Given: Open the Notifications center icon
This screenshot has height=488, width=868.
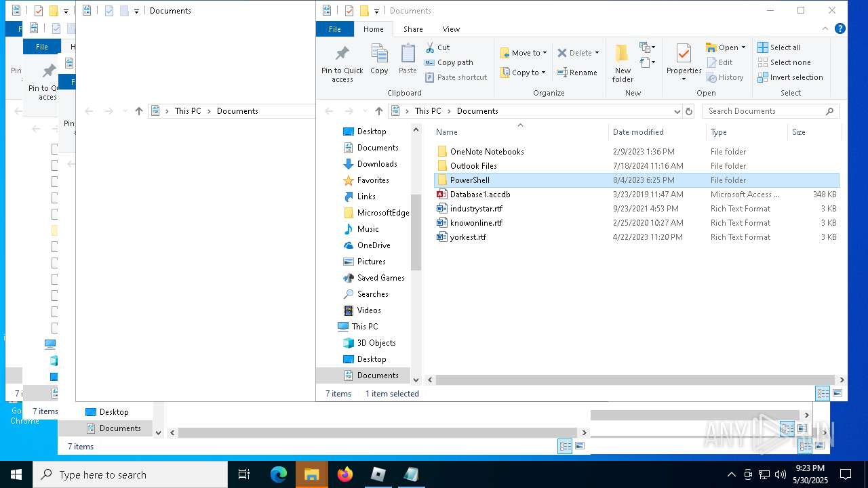Looking at the screenshot, I should [x=846, y=474].
